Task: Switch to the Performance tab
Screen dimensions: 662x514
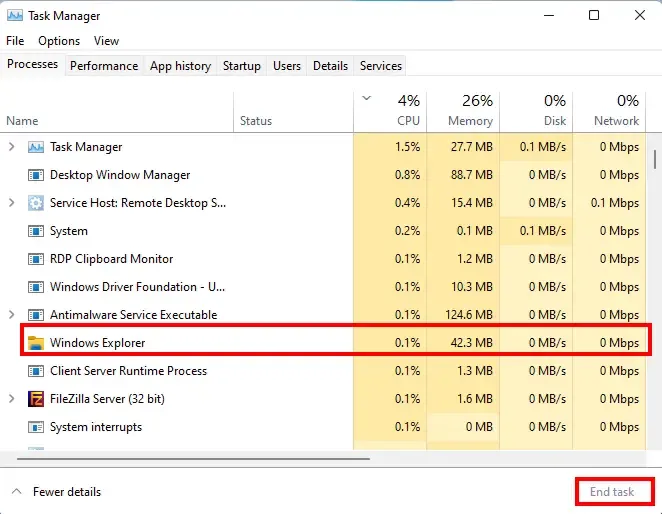Action: pyautogui.click(x=104, y=66)
